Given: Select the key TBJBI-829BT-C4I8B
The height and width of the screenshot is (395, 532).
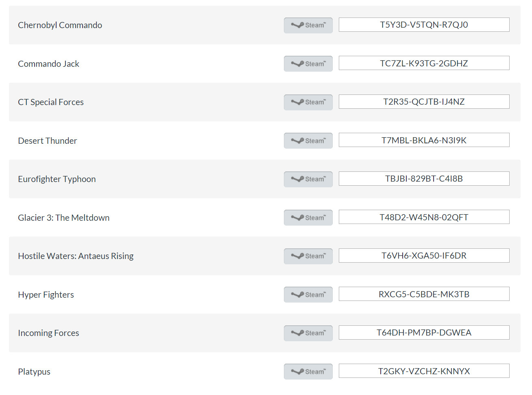Looking at the screenshot, I should coord(424,178).
